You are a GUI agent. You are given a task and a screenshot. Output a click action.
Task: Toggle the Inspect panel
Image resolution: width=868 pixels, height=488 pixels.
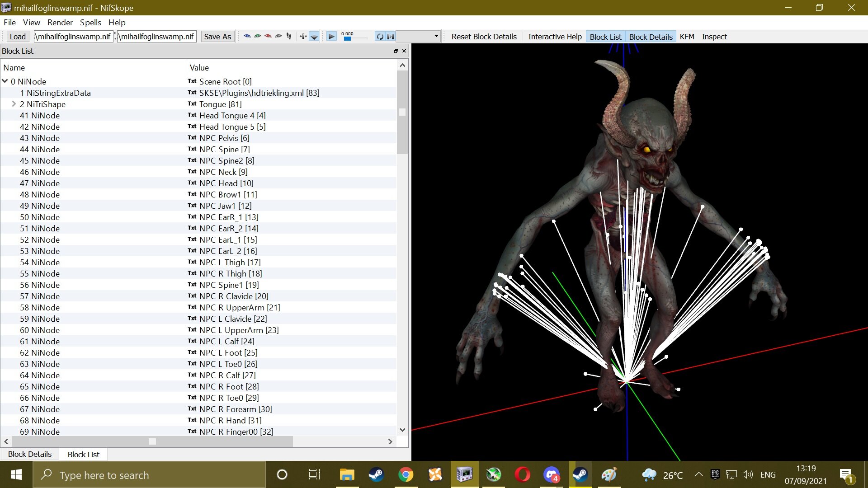pyautogui.click(x=714, y=37)
